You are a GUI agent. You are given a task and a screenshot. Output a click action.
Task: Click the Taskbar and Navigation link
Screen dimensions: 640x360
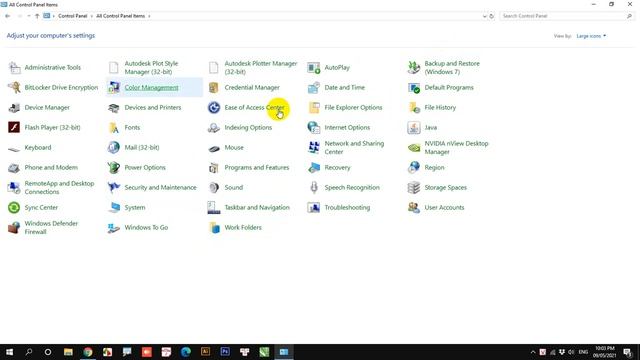pyautogui.click(x=257, y=207)
